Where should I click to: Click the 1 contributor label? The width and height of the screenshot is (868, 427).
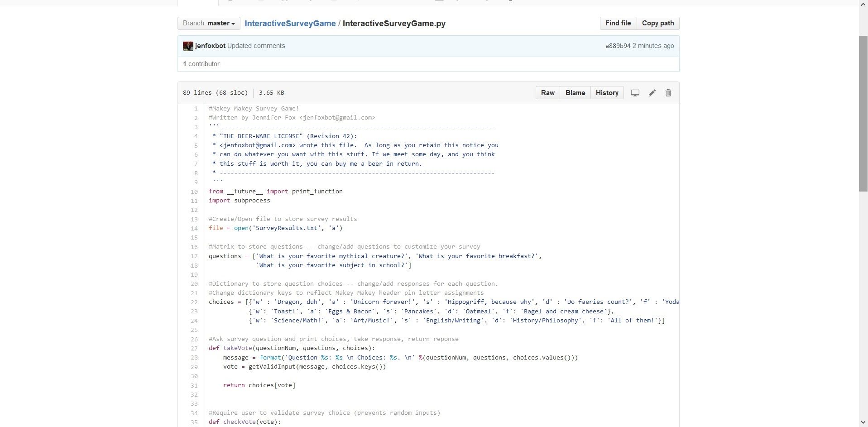point(201,64)
